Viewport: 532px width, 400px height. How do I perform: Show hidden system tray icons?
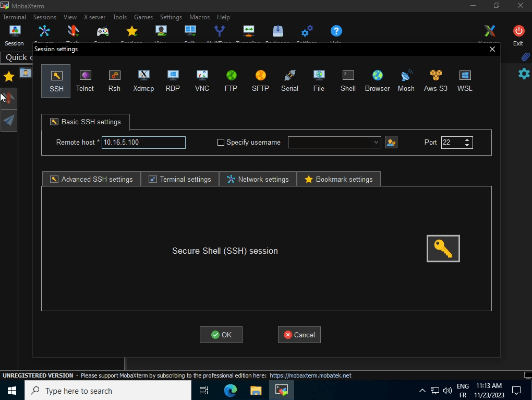(x=422, y=391)
